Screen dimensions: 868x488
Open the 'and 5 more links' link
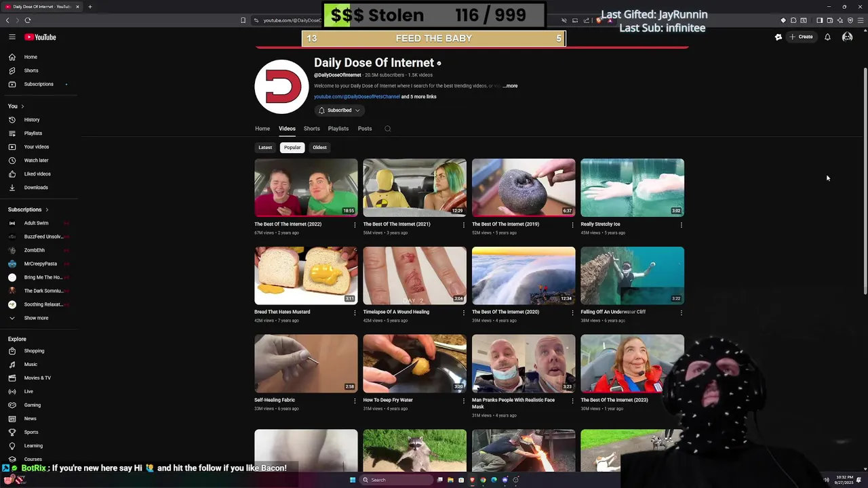pos(419,97)
